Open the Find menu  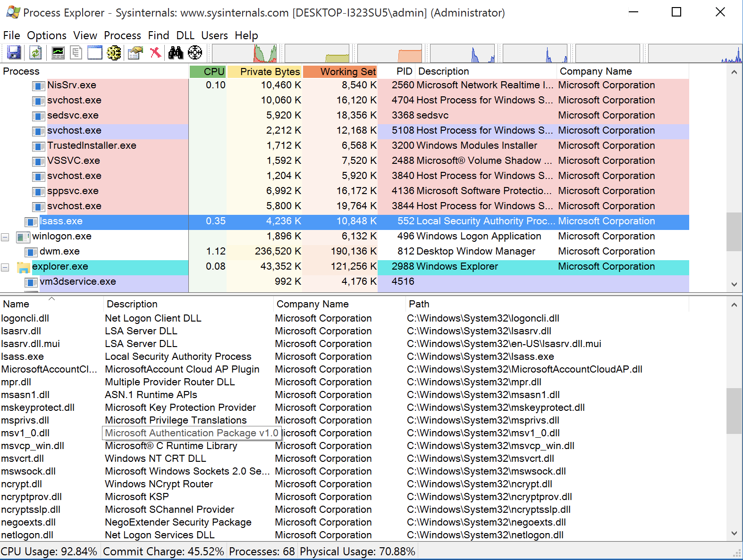(x=158, y=35)
